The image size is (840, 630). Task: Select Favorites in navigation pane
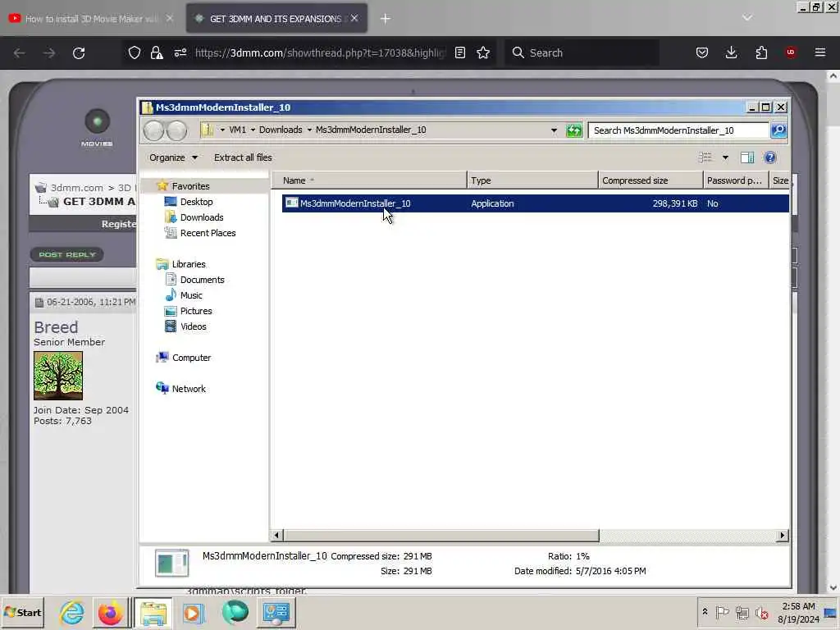tap(190, 186)
